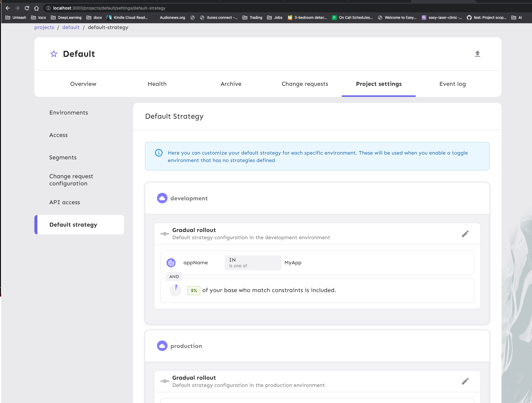The image size is (532, 403).
Task: Click the browser forward arrow
Action: 17,8
